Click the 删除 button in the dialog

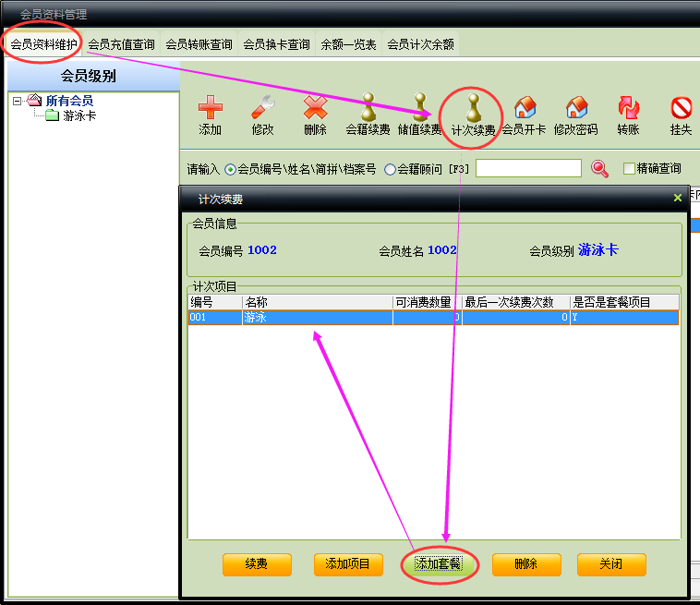click(526, 564)
